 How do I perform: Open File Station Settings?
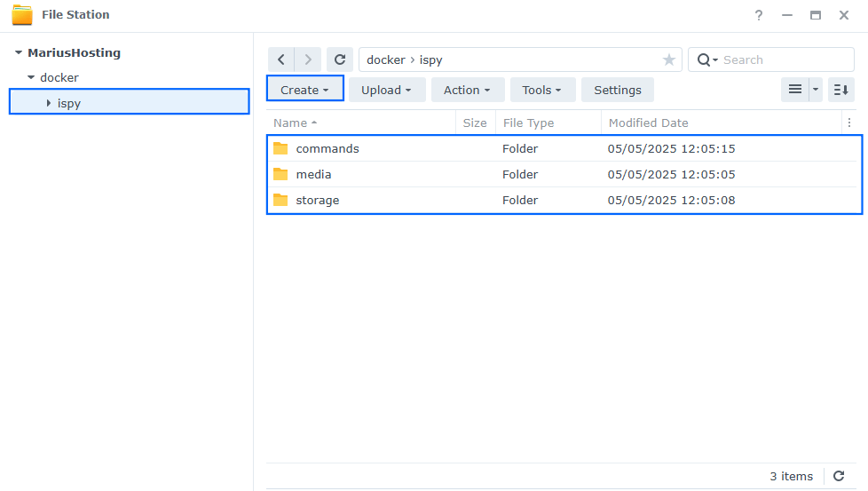click(618, 90)
